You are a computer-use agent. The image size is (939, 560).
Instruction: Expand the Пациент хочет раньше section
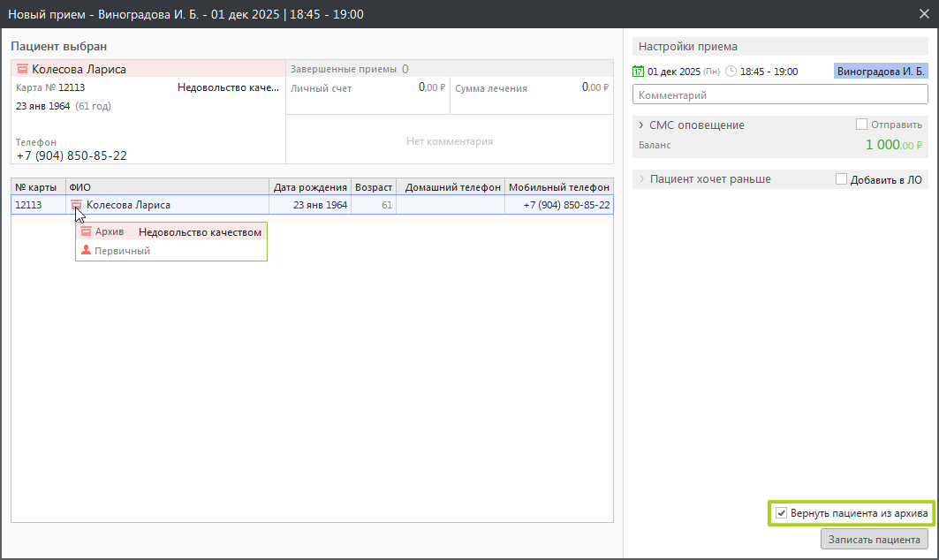point(641,179)
